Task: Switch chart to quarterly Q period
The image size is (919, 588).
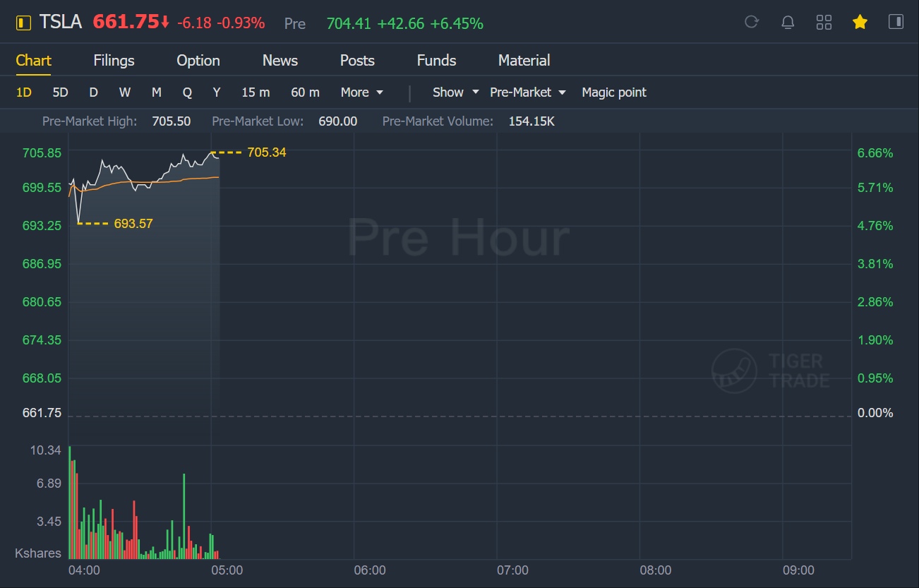Action: click(187, 92)
